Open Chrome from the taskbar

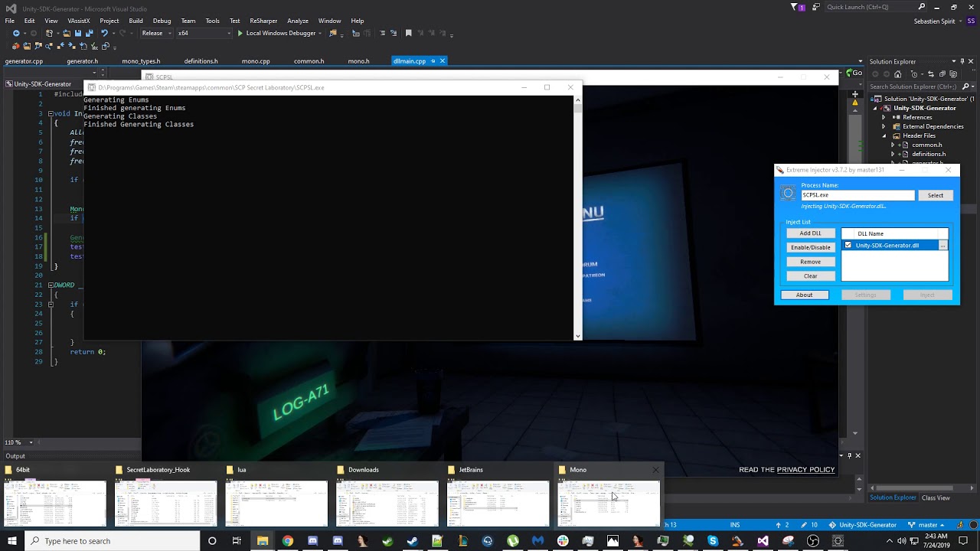point(287,541)
